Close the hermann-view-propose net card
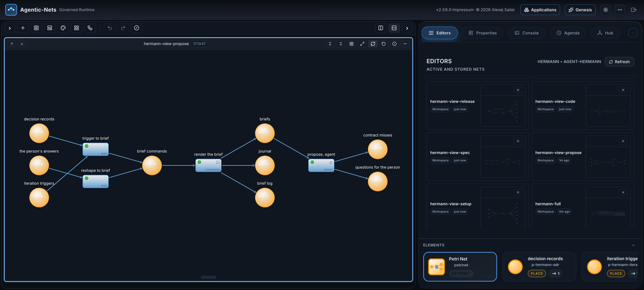 coord(623,141)
